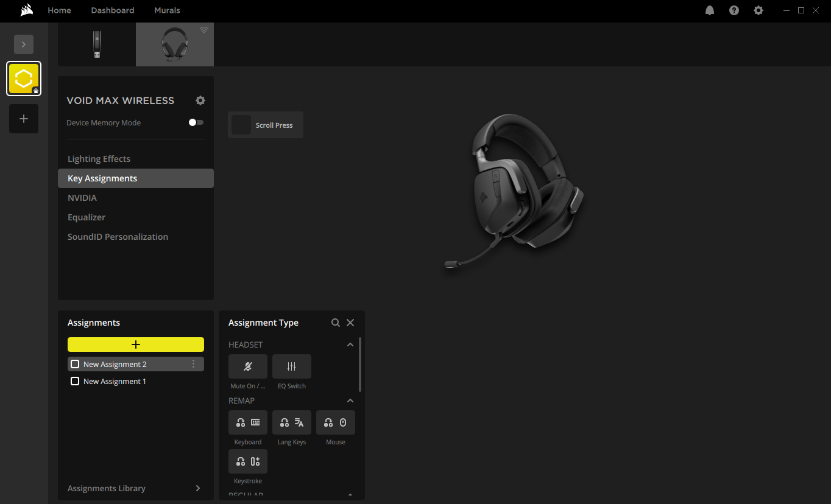Enable Device Memory Mode
Image resolution: width=831 pixels, height=504 pixels.
(x=195, y=122)
